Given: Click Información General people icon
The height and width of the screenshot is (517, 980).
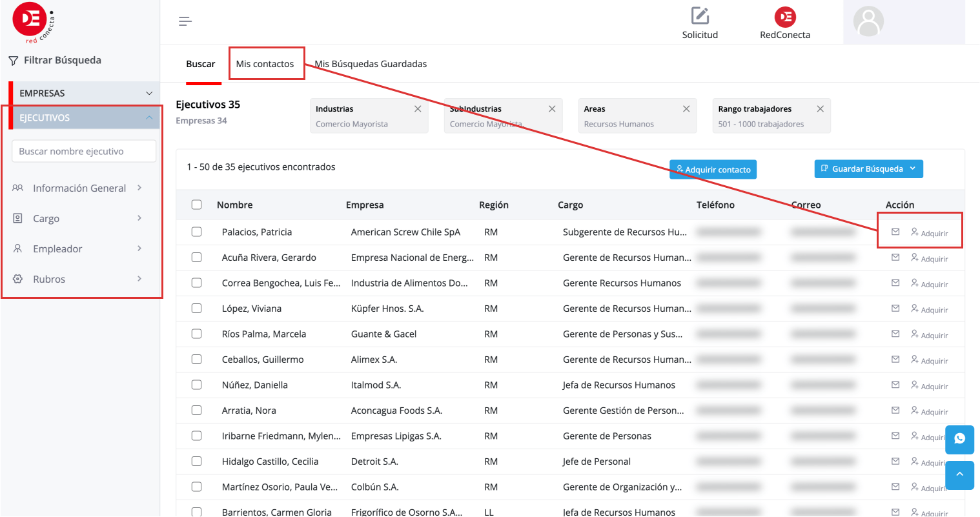Looking at the screenshot, I should [17, 188].
